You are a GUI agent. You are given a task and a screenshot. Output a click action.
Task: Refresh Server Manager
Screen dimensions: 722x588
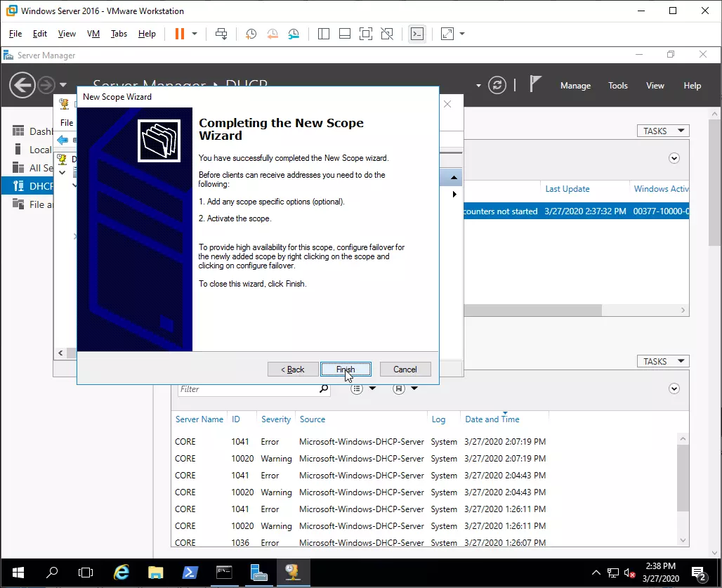[497, 85]
